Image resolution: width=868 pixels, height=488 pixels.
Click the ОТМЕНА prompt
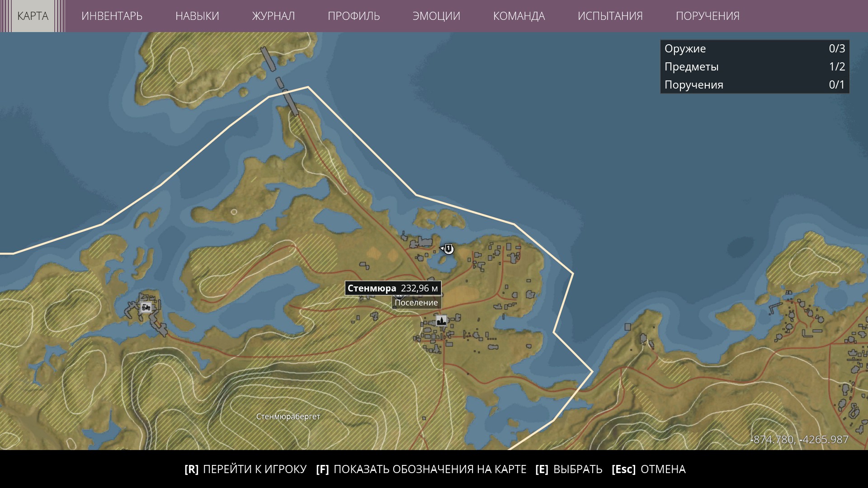[648, 469]
